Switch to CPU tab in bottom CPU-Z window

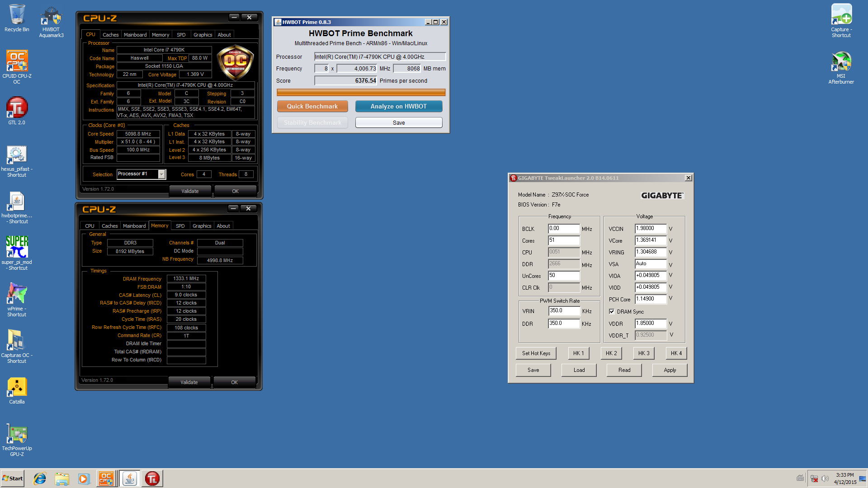pyautogui.click(x=90, y=226)
